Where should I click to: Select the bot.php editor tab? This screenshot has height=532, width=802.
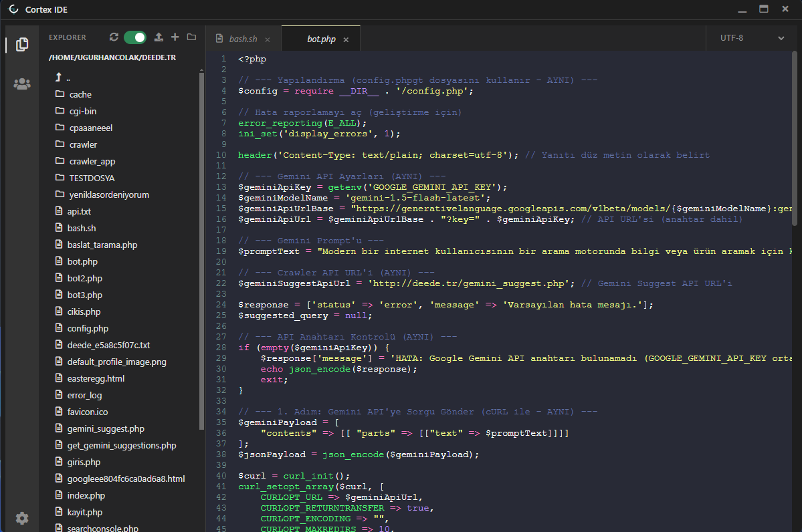click(321, 39)
